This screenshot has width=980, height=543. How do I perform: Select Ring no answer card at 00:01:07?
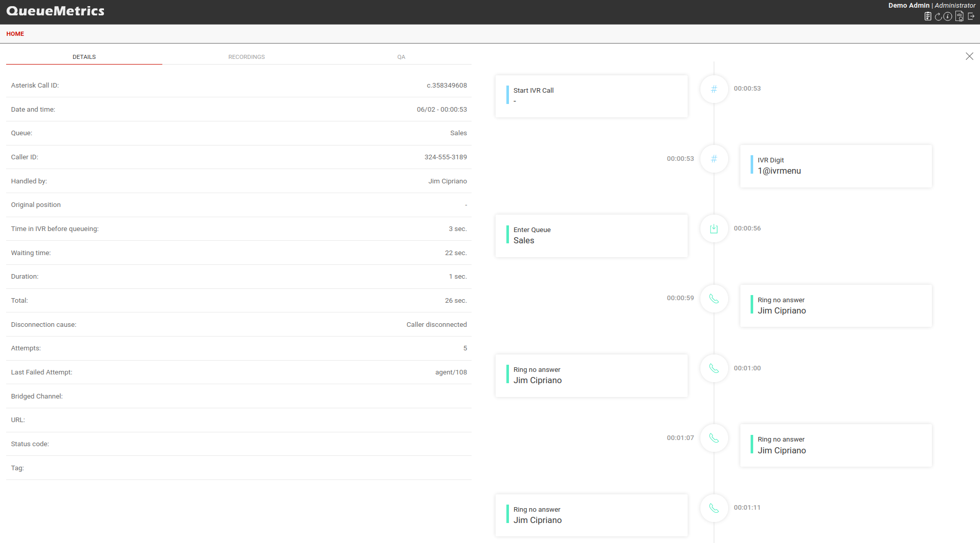point(836,445)
